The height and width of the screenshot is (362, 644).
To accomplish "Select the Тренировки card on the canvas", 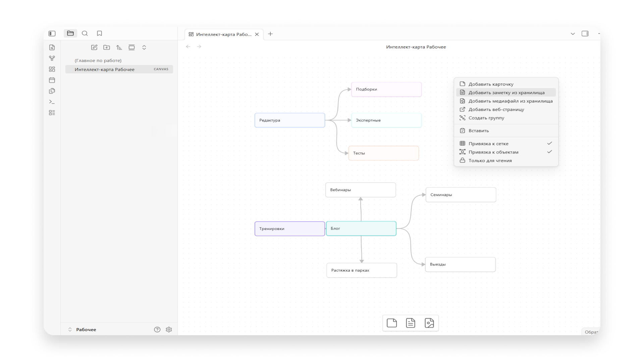I will pos(290,229).
